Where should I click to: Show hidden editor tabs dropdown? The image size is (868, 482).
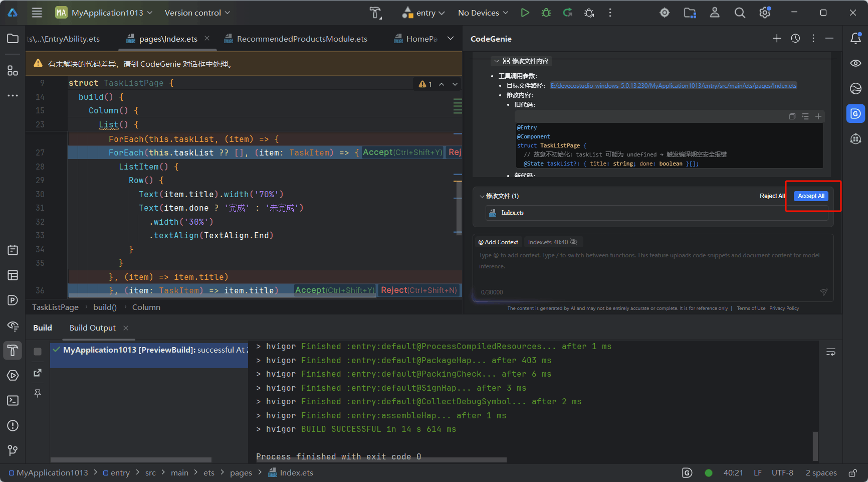451,39
